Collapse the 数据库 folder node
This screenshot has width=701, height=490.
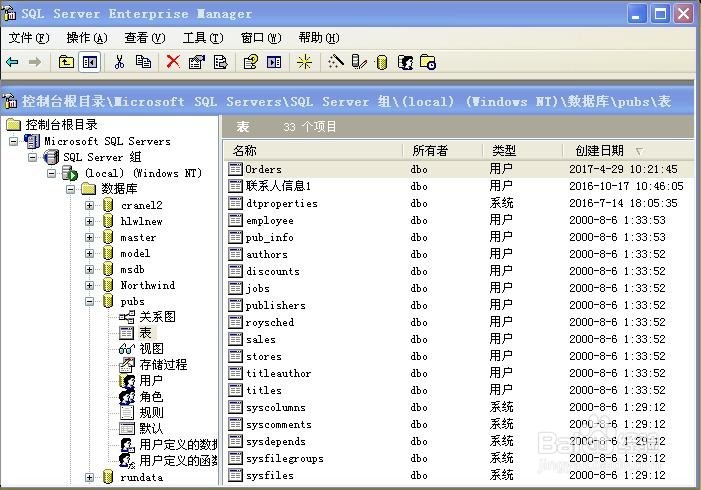(71, 189)
